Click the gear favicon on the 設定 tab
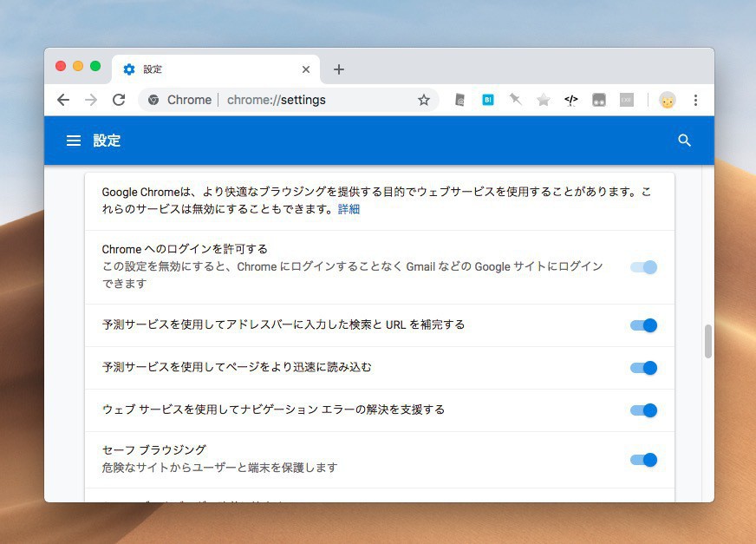Image resolution: width=756 pixels, height=544 pixels. [129, 69]
